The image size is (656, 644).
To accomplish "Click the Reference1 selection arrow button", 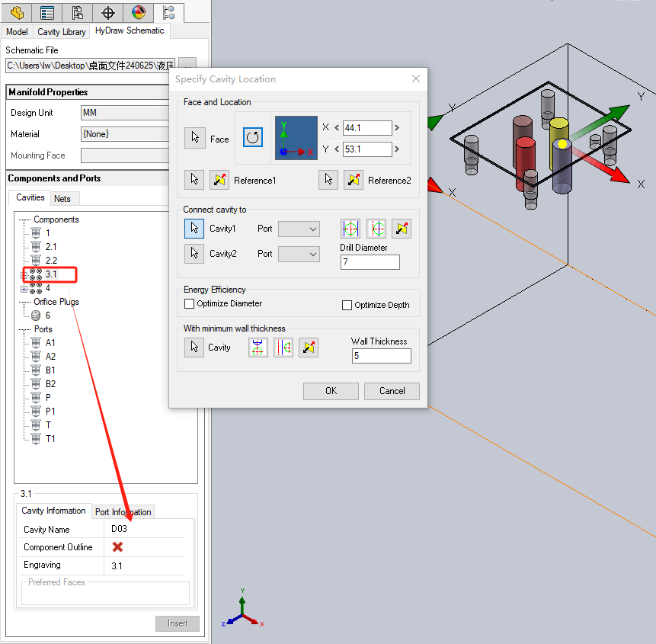I will pos(194,180).
